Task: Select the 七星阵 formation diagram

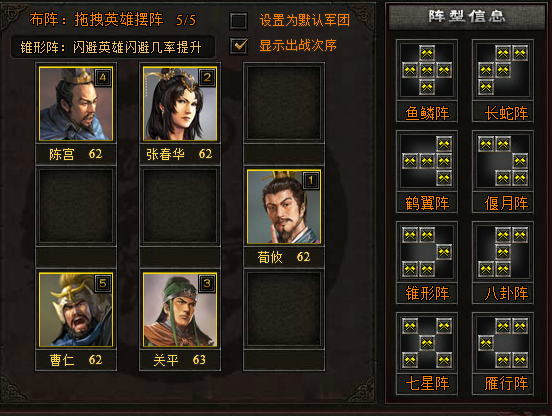Action: tap(427, 342)
